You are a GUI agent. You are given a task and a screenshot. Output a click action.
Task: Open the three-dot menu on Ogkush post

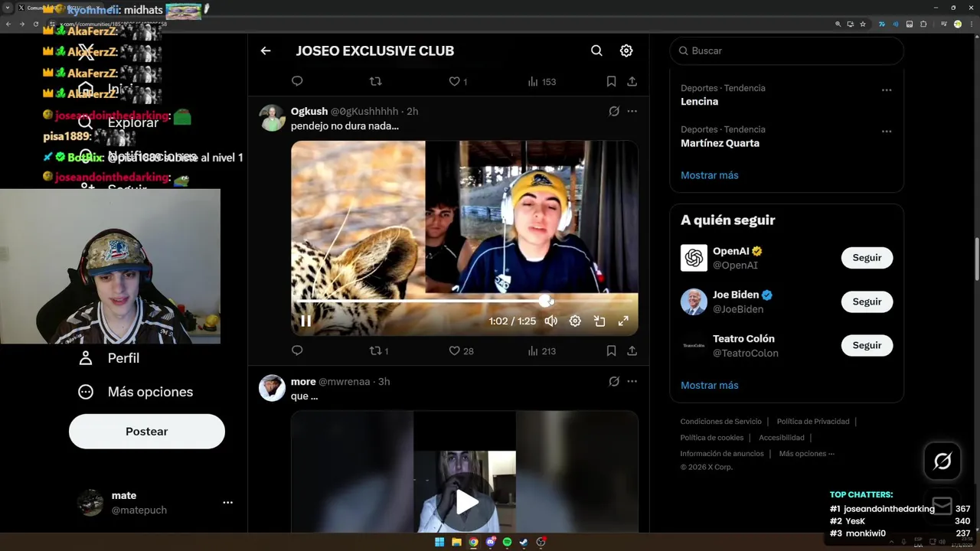[632, 111]
